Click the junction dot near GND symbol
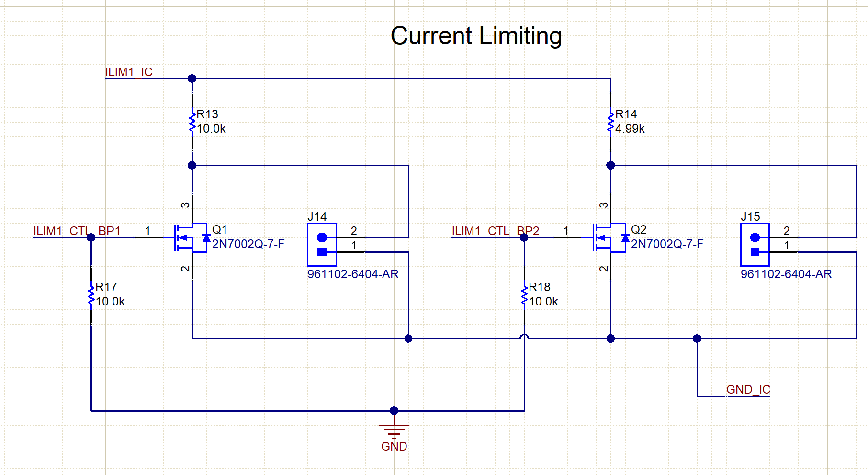The width and height of the screenshot is (868, 475). (x=394, y=410)
